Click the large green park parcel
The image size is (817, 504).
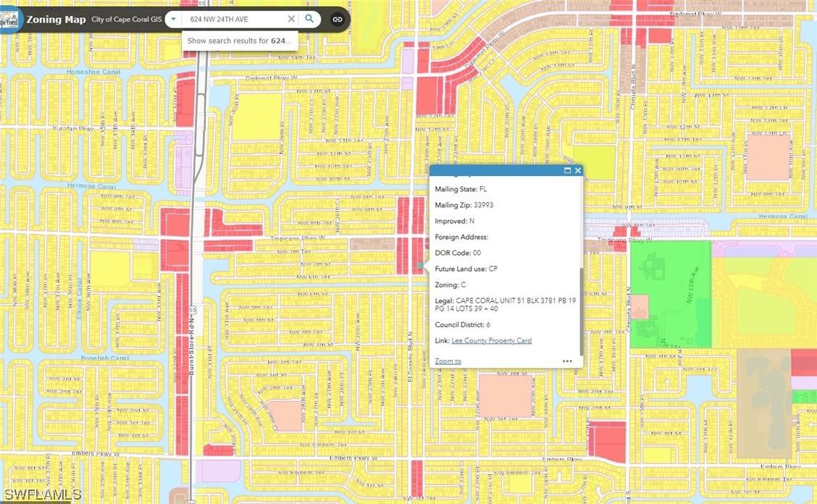click(x=671, y=294)
